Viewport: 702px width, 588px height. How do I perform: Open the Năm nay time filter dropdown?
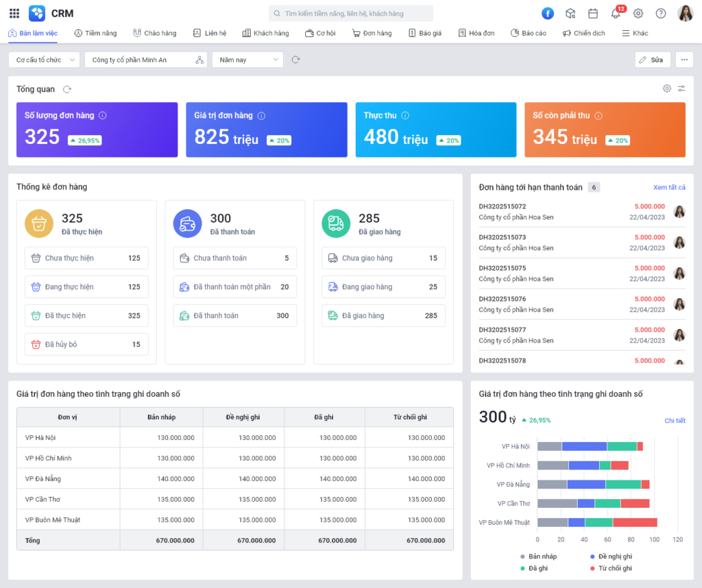pos(247,60)
